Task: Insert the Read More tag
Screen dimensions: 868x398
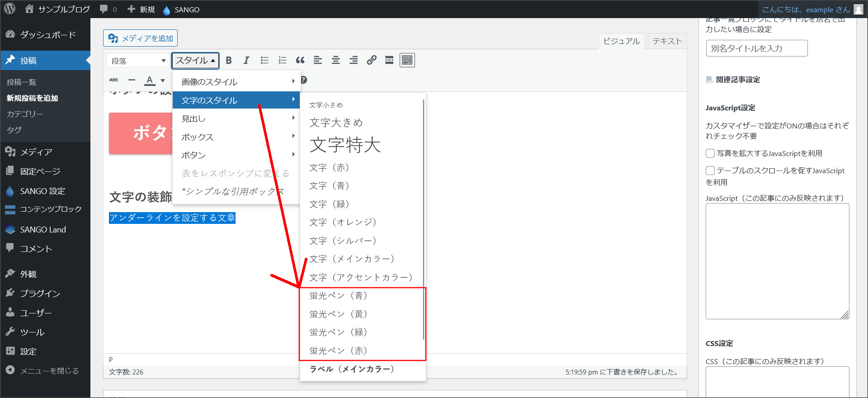Action: [x=389, y=60]
